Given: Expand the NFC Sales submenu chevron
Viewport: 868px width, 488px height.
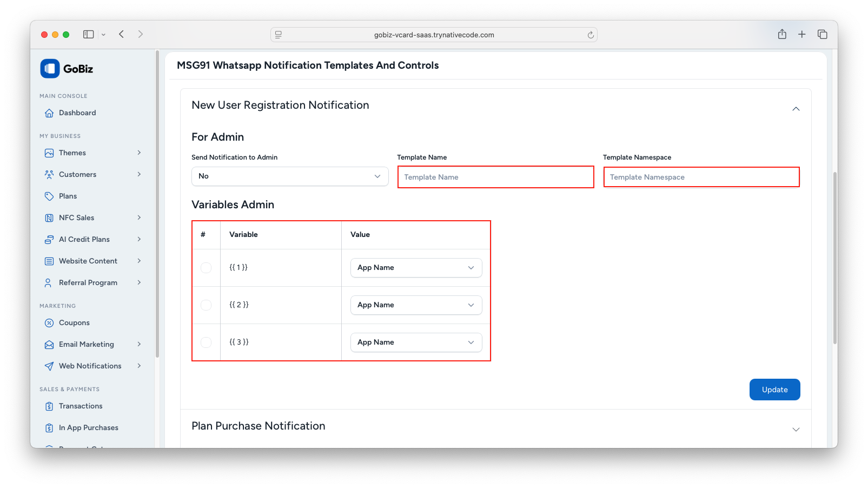Looking at the screenshot, I should (139, 217).
